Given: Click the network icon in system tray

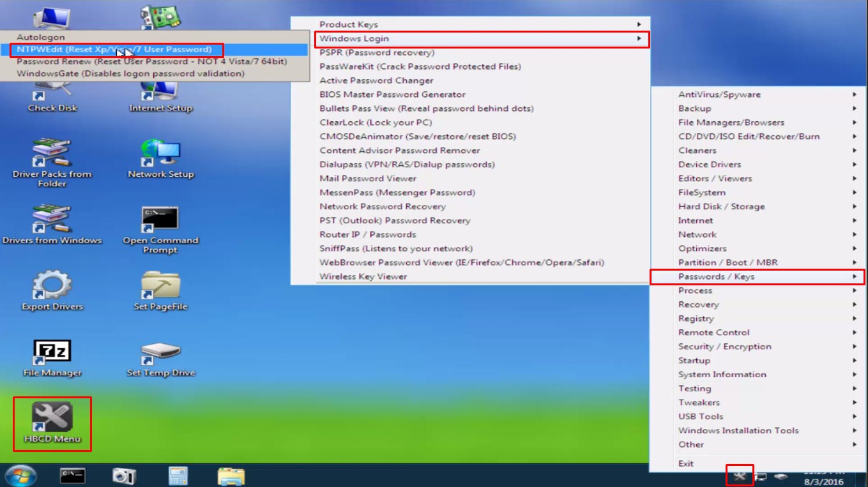Looking at the screenshot, I should [761, 476].
